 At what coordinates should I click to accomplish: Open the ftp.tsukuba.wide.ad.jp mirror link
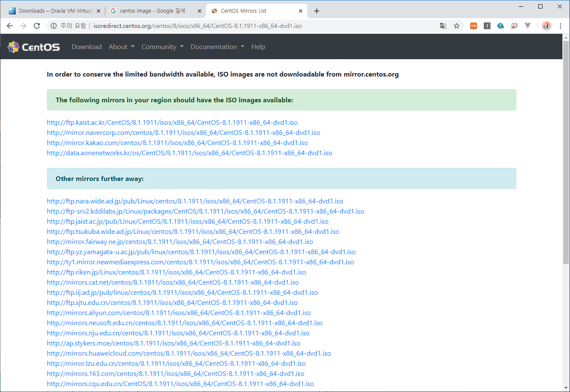pos(193,232)
